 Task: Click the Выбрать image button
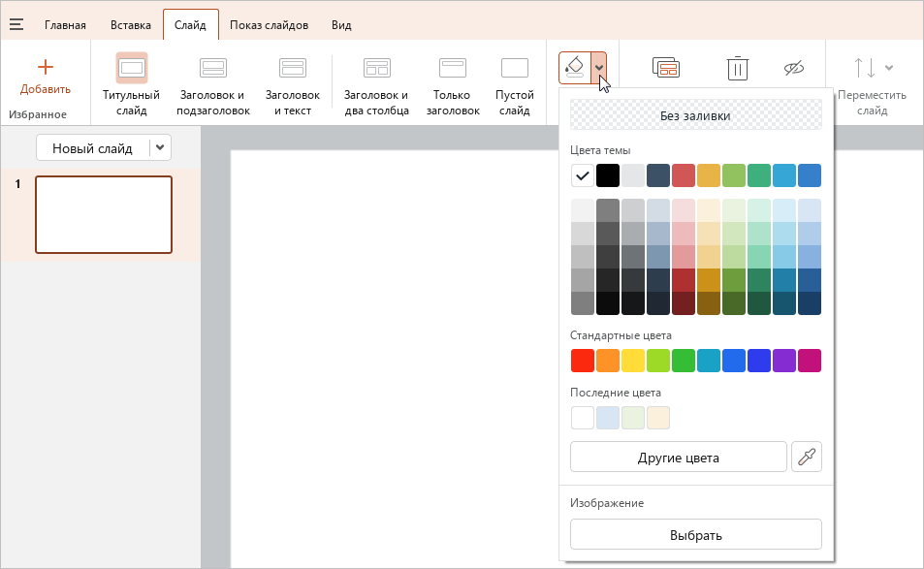coord(696,535)
